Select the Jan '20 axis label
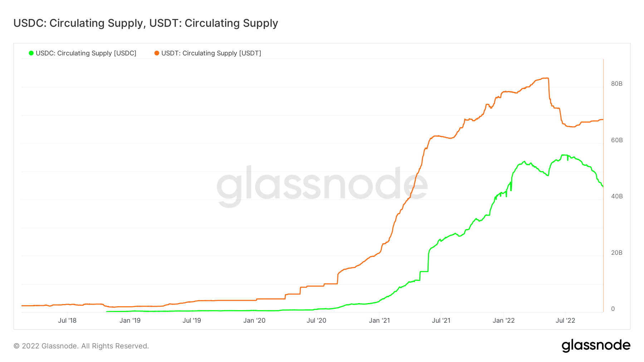644x362 pixels. pos(254,321)
